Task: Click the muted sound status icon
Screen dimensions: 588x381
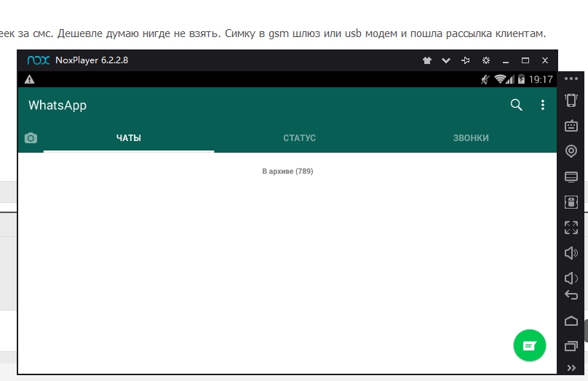Action: tap(485, 79)
